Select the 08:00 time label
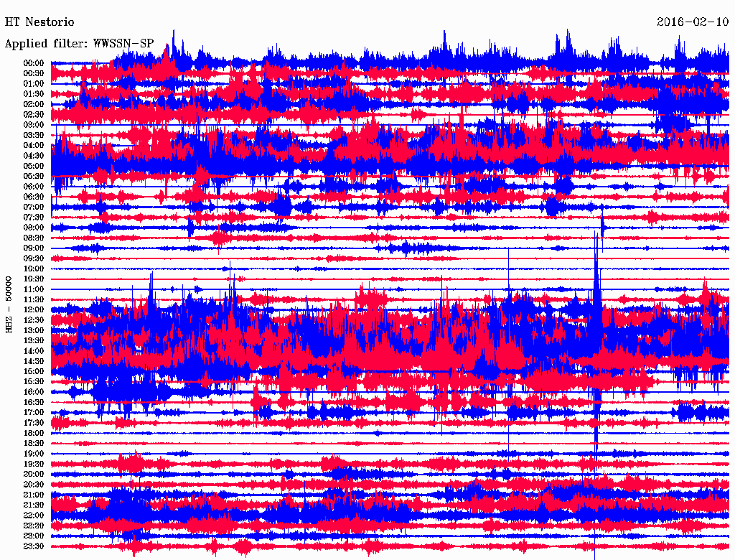Viewport: 735px width, 560px height. (34, 228)
